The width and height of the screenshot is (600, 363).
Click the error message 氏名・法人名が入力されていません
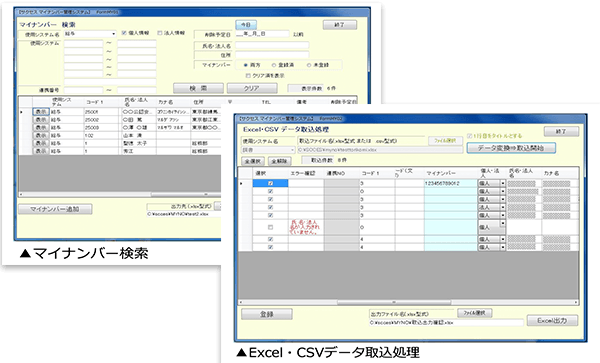pos(305,227)
